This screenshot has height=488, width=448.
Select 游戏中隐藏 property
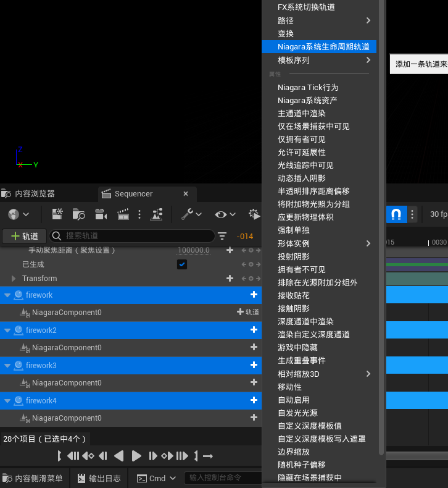pyautogui.click(x=319, y=347)
